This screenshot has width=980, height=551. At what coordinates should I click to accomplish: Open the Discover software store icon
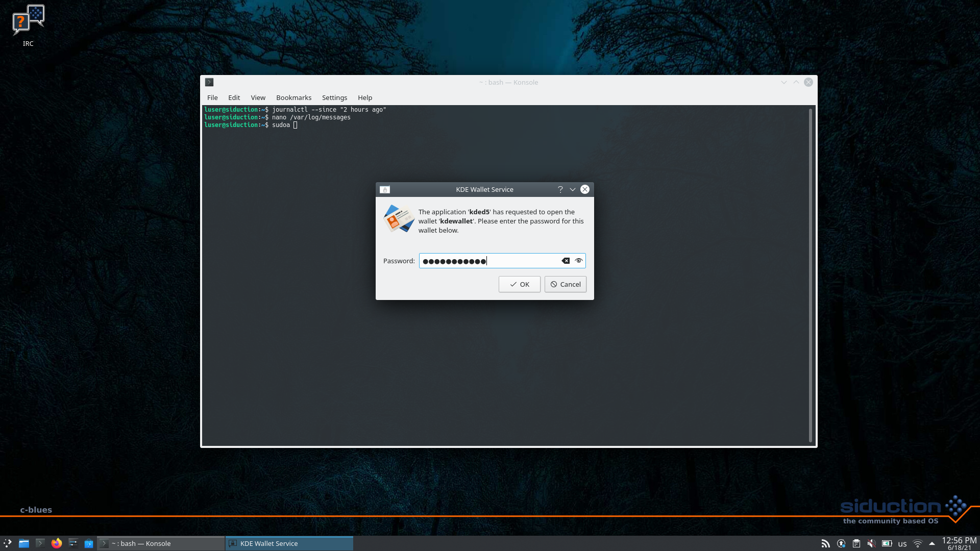point(89,543)
